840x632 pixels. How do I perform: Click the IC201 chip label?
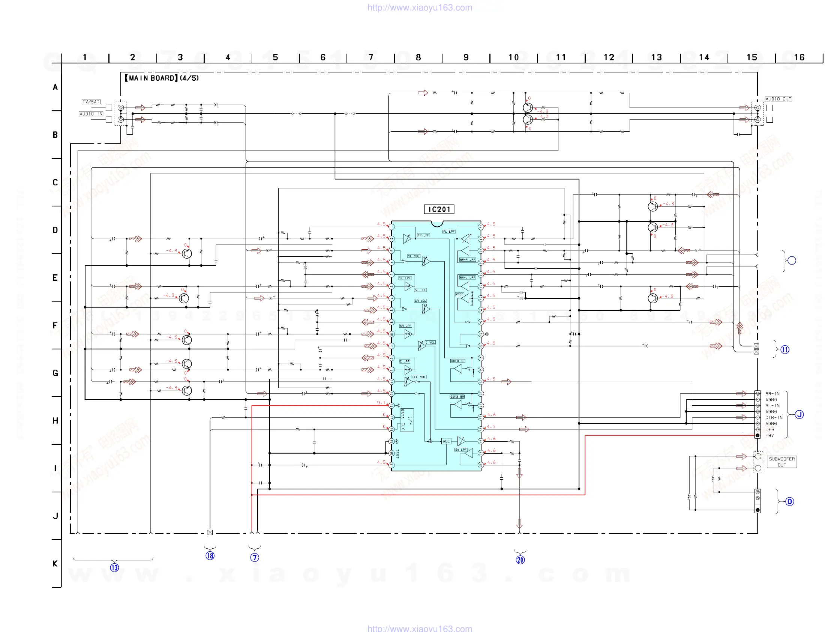(x=439, y=209)
